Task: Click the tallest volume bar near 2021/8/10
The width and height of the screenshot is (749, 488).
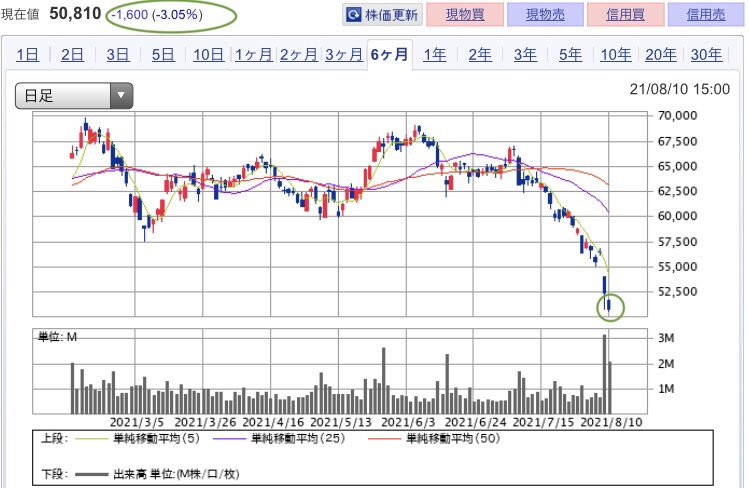Action: point(604,373)
